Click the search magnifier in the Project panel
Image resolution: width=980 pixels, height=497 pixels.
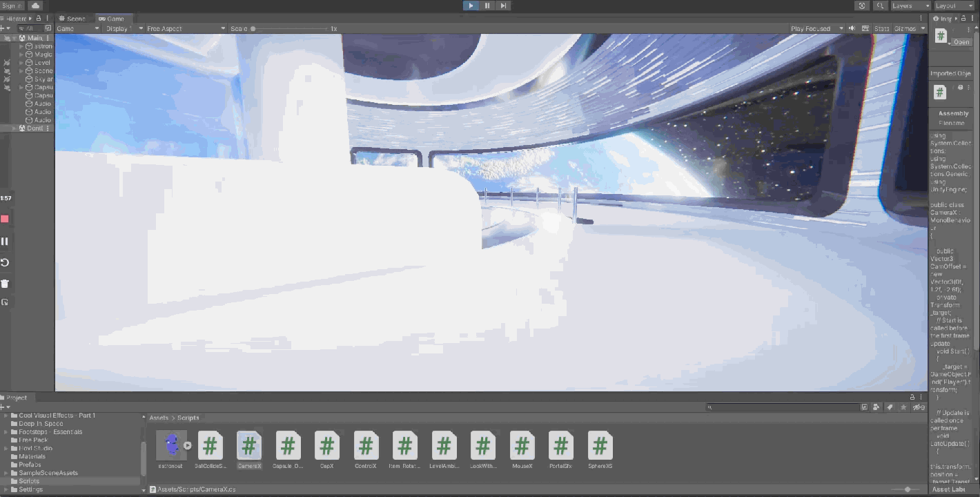pyautogui.click(x=709, y=407)
